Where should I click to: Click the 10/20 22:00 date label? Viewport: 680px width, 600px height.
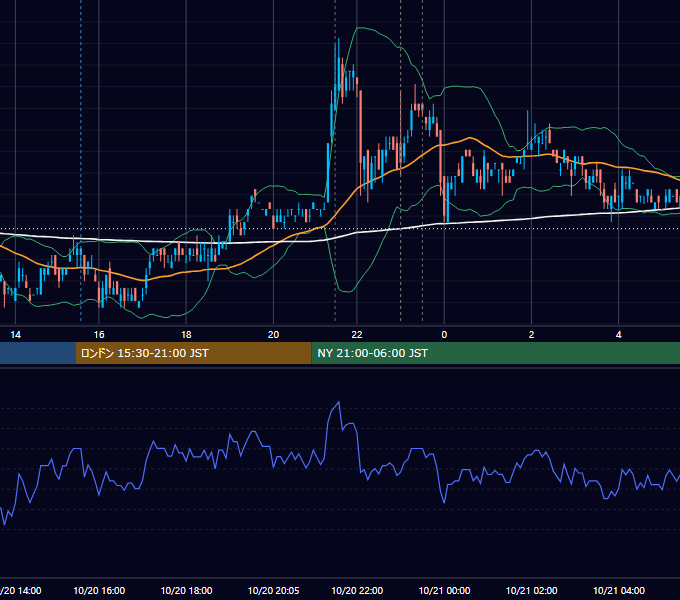(x=357, y=590)
